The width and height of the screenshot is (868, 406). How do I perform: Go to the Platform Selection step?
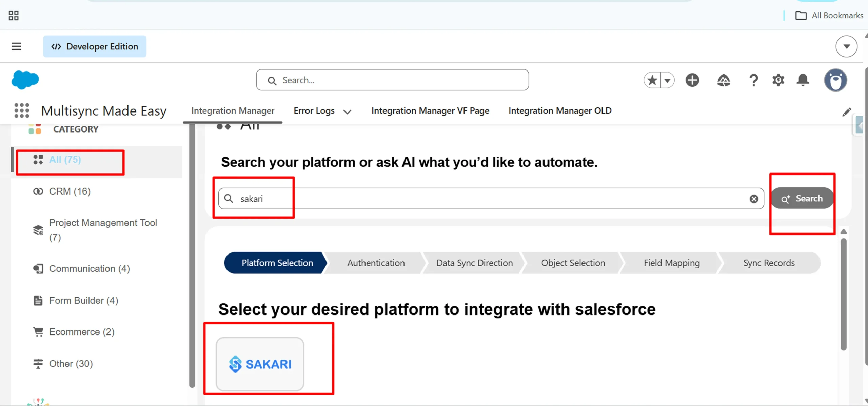[275, 263]
